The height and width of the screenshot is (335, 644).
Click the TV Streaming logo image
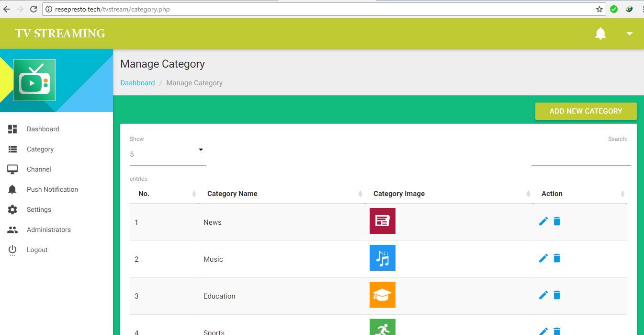click(x=34, y=80)
